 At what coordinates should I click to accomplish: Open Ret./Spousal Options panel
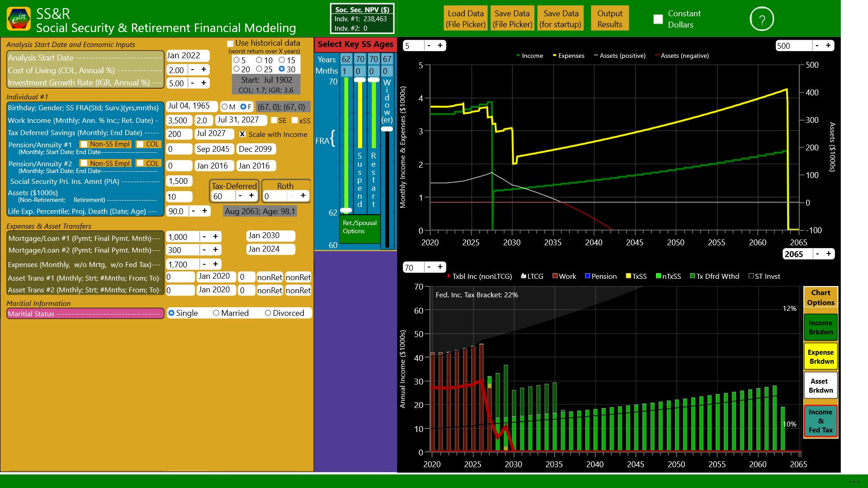click(359, 227)
